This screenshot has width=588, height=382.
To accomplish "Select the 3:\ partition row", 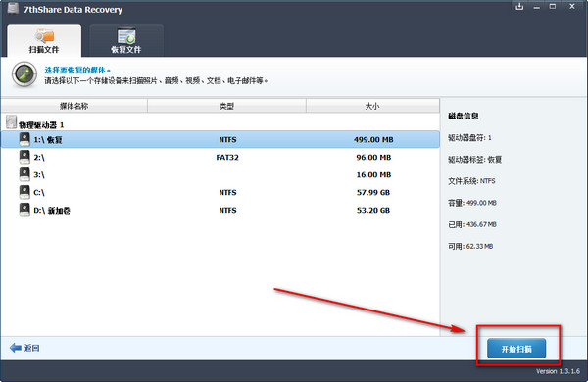I will click(220, 174).
